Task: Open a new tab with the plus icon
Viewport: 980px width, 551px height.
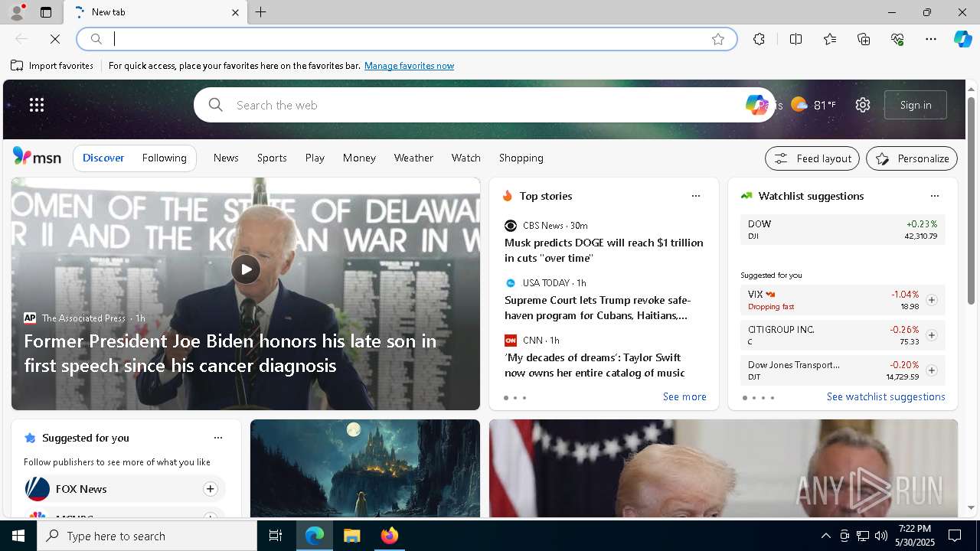Action: pyautogui.click(x=260, y=12)
